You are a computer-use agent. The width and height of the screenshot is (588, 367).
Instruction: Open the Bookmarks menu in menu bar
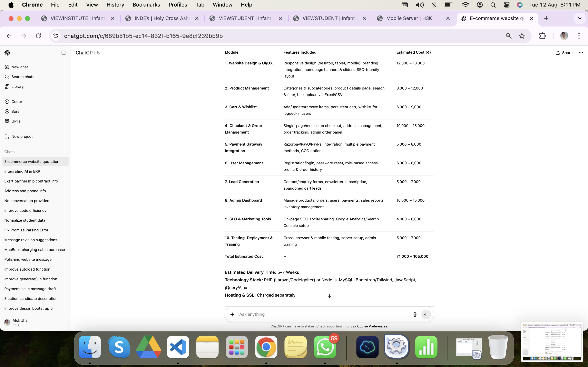click(146, 5)
